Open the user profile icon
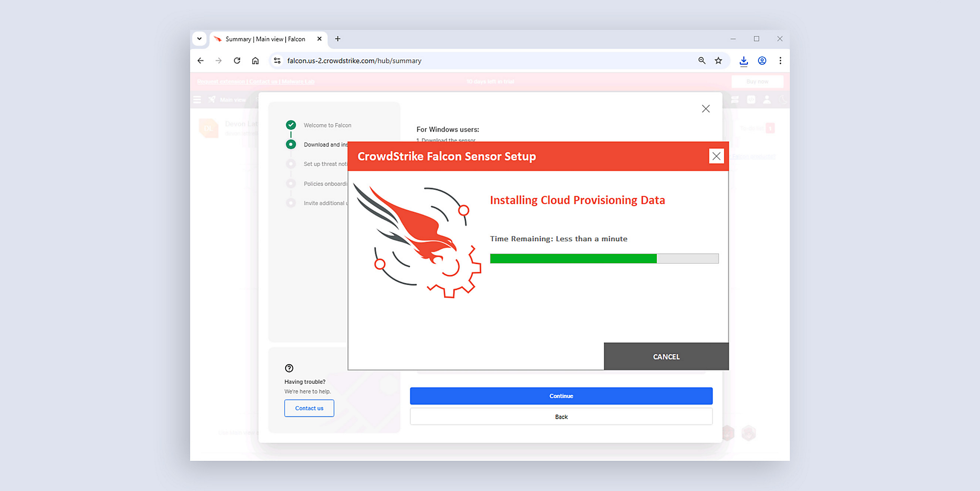980x491 pixels. 767,100
